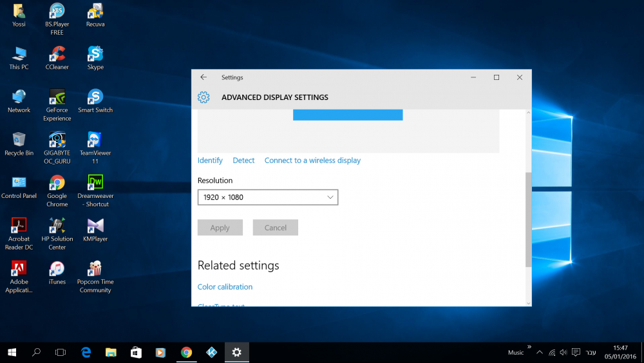Click the Identify link
Viewport: 644px width, 363px height.
coord(210,161)
